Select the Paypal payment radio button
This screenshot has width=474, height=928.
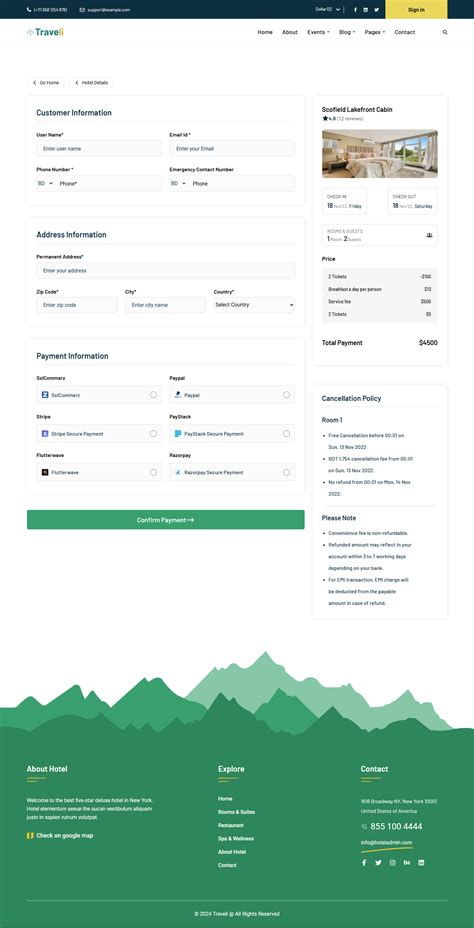[x=286, y=395]
